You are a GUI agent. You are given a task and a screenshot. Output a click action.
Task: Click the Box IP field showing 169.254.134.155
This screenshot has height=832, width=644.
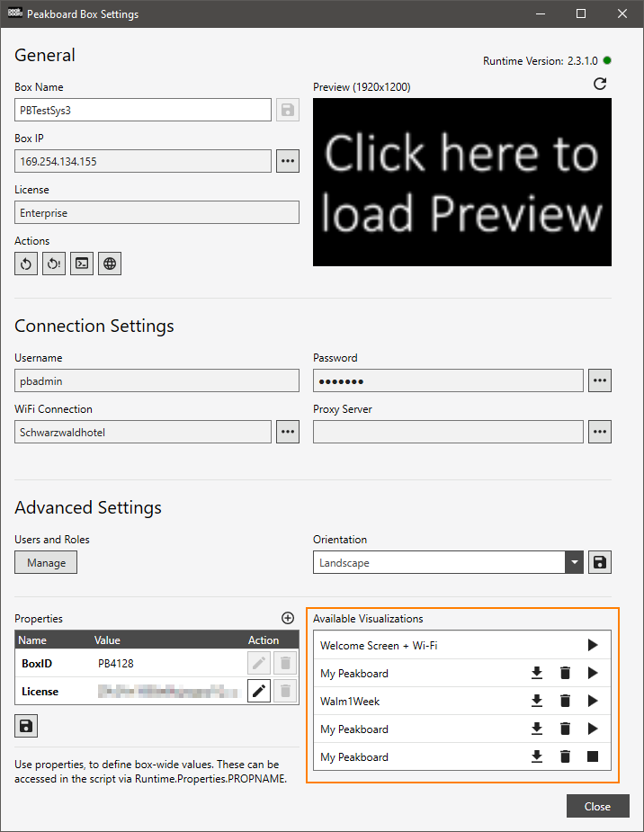click(143, 161)
